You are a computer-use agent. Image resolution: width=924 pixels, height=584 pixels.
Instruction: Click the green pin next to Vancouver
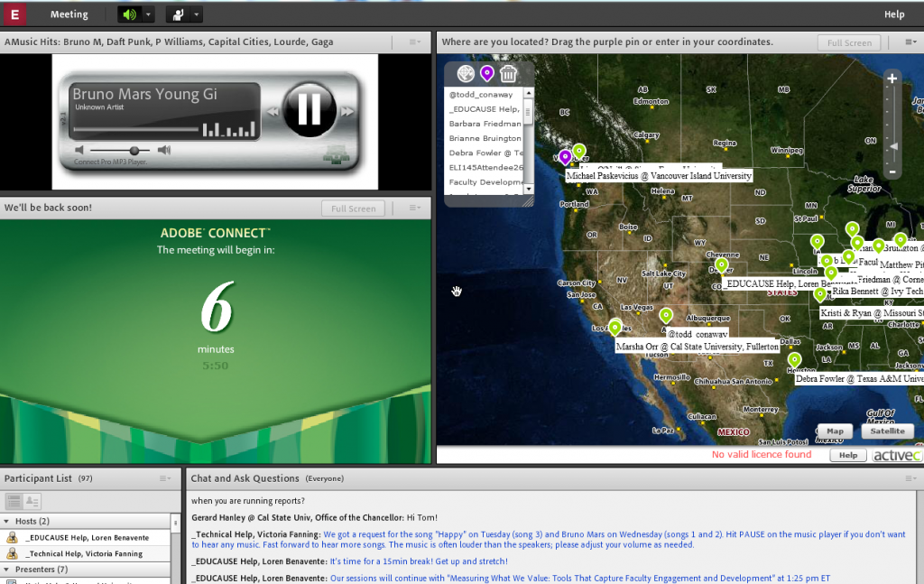(x=579, y=152)
